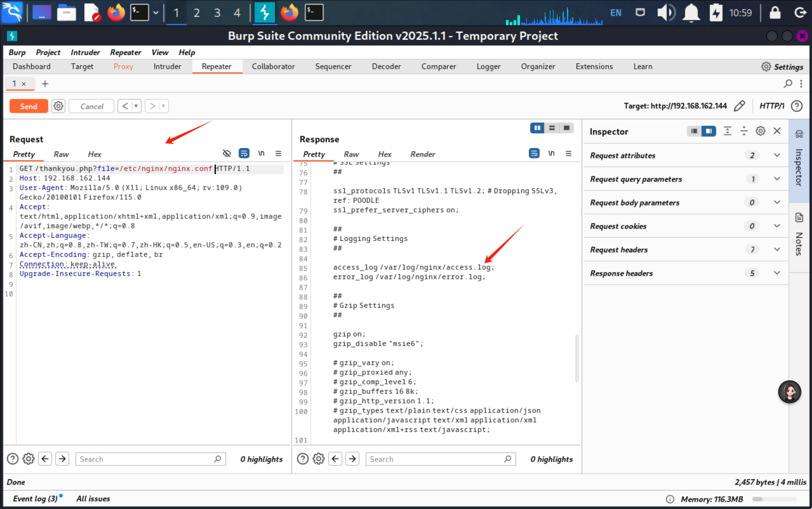Switch to the Decoder tab

pyautogui.click(x=386, y=66)
